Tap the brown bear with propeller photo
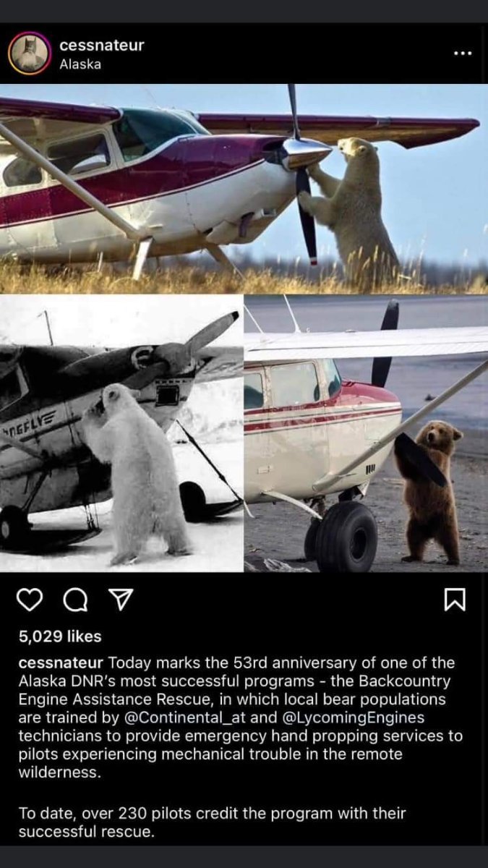 tap(367, 433)
